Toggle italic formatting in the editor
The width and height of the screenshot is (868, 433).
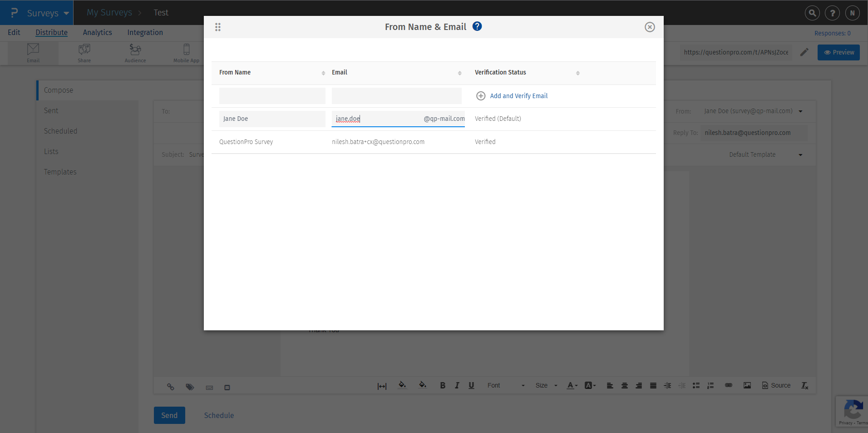click(457, 385)
